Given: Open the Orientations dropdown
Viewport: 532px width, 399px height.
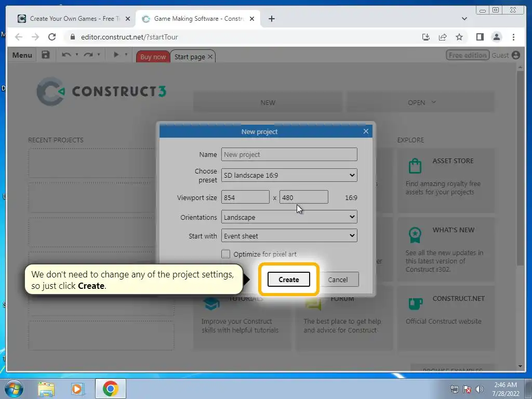Looking at the screenshot, I should click(289, 217).
